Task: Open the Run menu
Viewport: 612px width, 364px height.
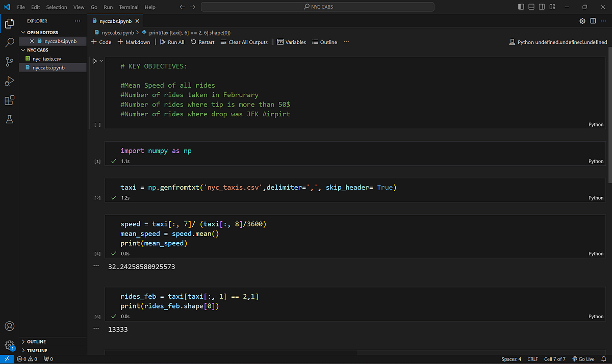Action: [x=108, y=7]
